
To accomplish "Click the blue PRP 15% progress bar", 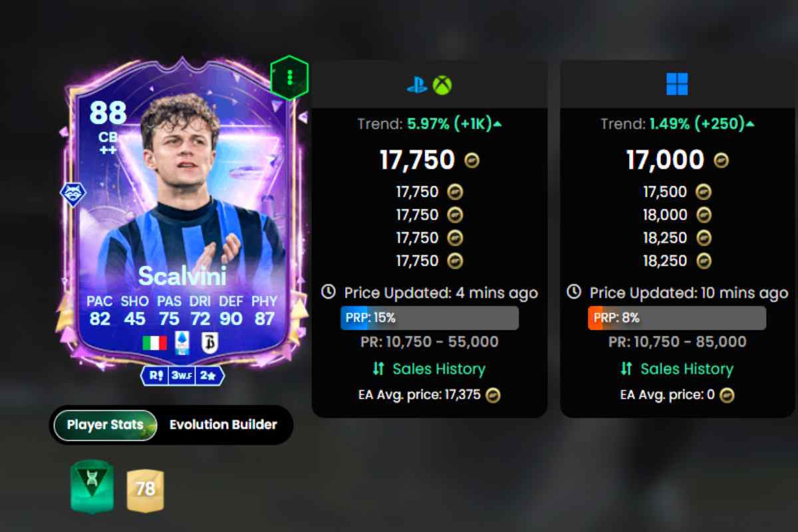I will (430, 318).
